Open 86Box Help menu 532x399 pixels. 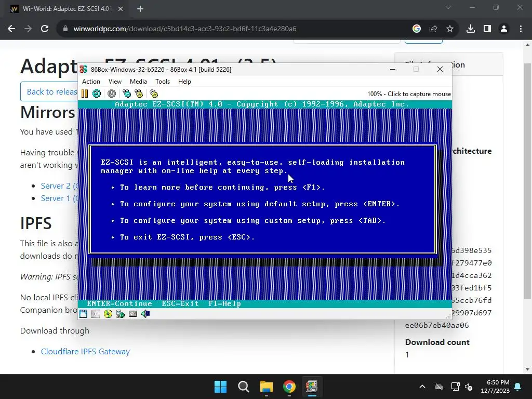pos(184,82)
